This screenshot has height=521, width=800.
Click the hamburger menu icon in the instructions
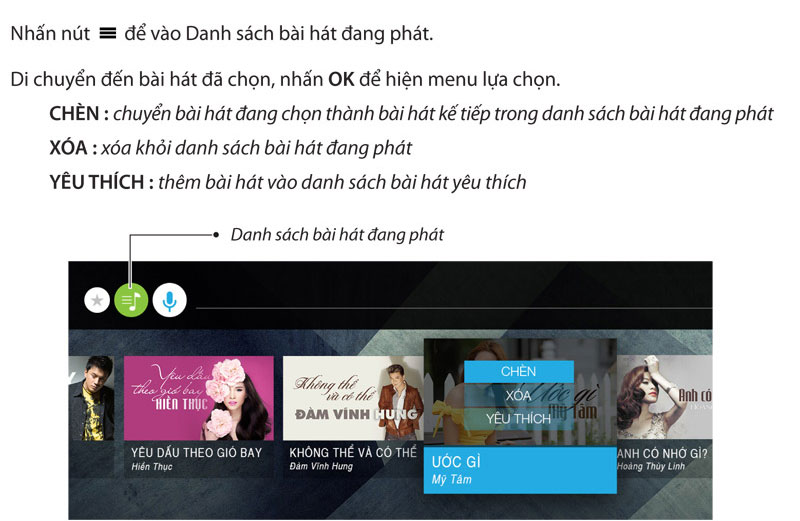click(108, 34)
